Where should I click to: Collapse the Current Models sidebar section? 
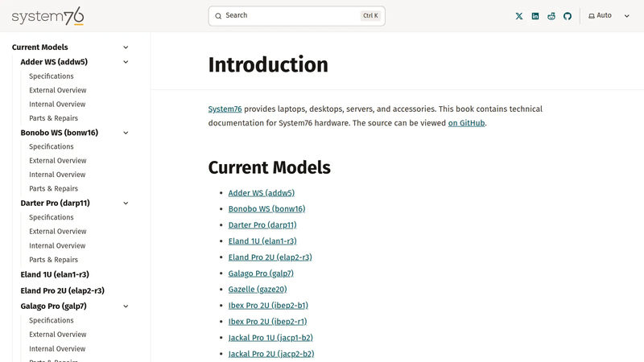pos(126,47)
